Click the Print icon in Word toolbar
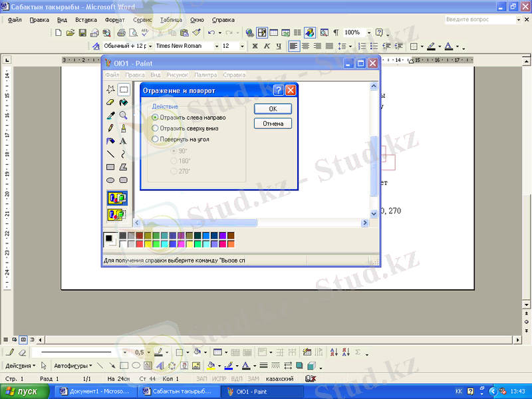The width and height of the screenshot is (532, 399). pos(121,32)
